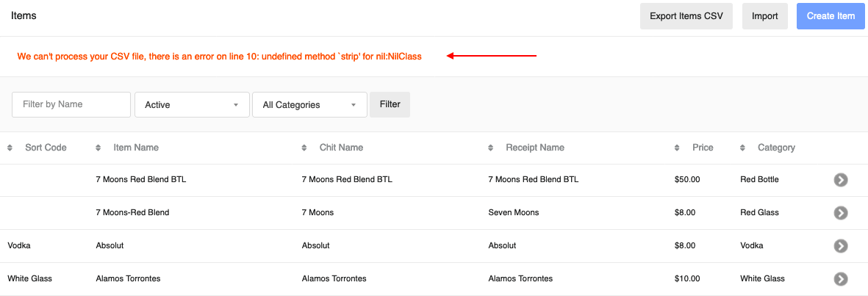Click the Vodka sort code cell

(19, 245)
